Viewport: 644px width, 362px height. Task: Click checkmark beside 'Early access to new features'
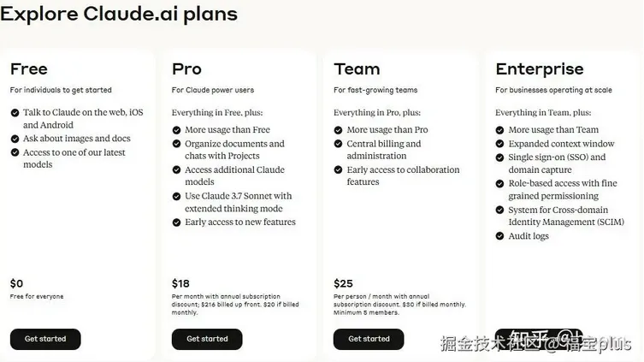point(176,223)
